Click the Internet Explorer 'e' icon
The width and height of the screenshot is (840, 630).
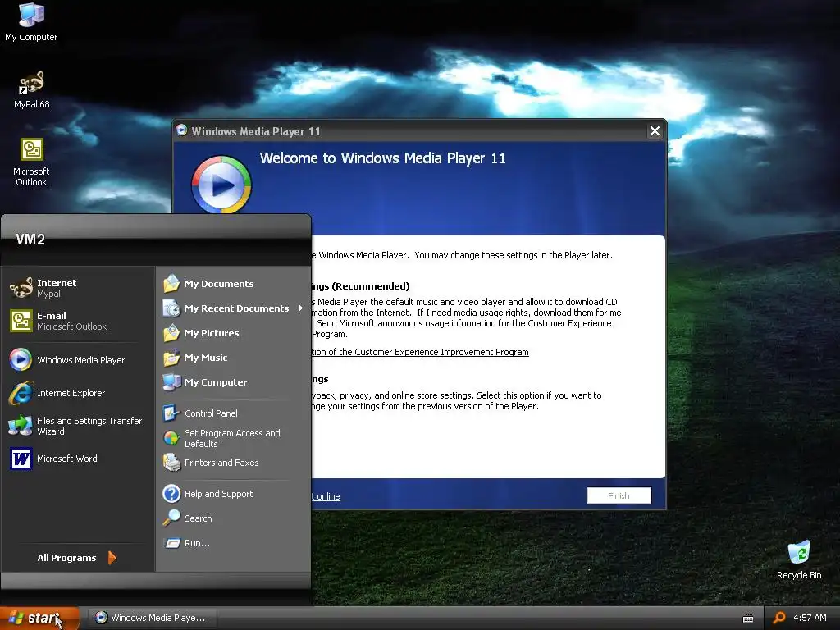21,393
